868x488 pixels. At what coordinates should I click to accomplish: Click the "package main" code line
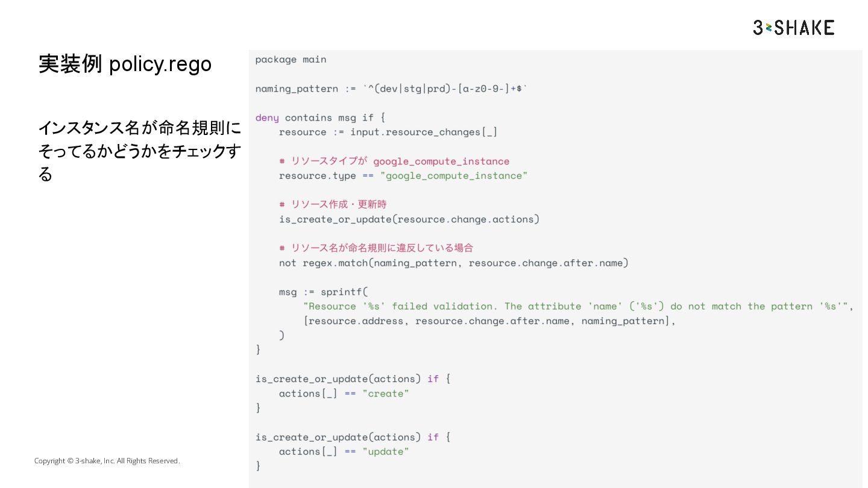(x=291, y=59)
